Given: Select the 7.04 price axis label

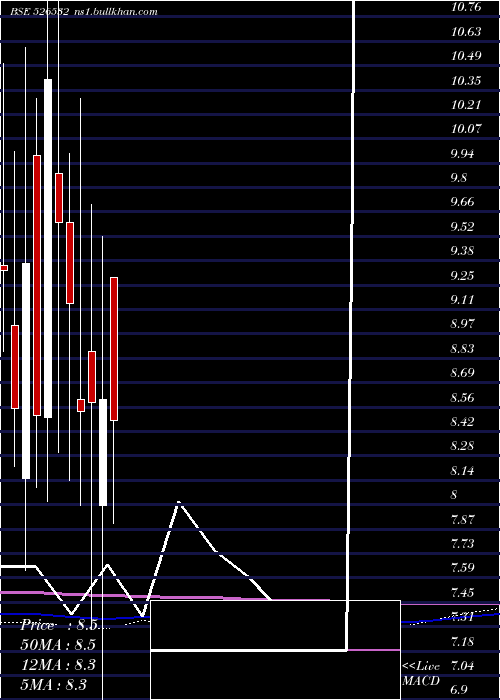Looking at the screenshot, I should pyautogui.click(x=462, y=666).
